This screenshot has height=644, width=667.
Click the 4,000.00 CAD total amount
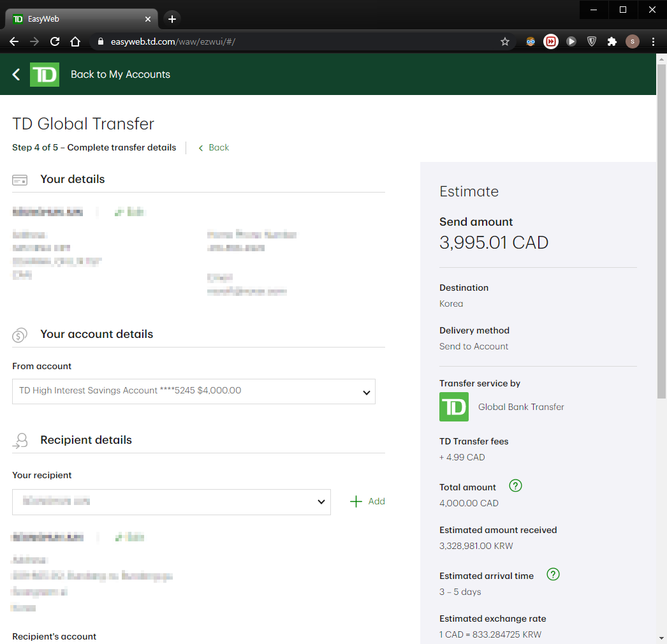[x=469, y=503]
